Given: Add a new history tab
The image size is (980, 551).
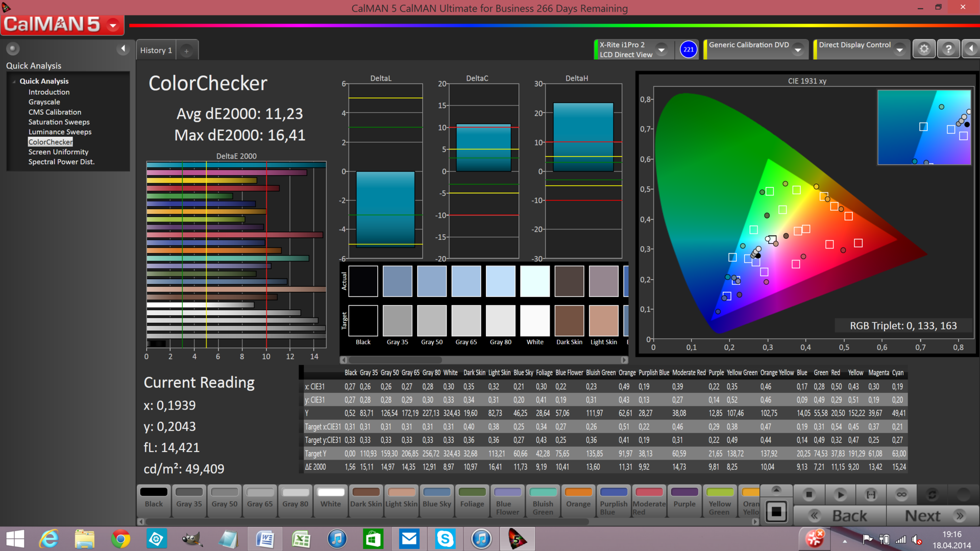Looking at the screenshot, I should 187,51.
